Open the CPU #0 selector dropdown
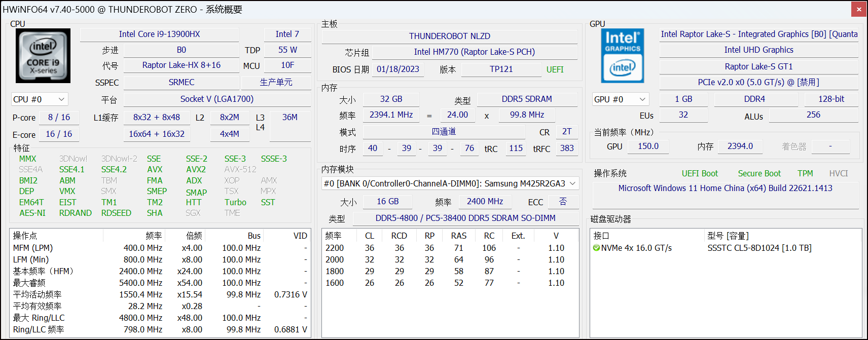Image resolution: width=868 pixels, height=340 pixels. (x=40, y=99)
